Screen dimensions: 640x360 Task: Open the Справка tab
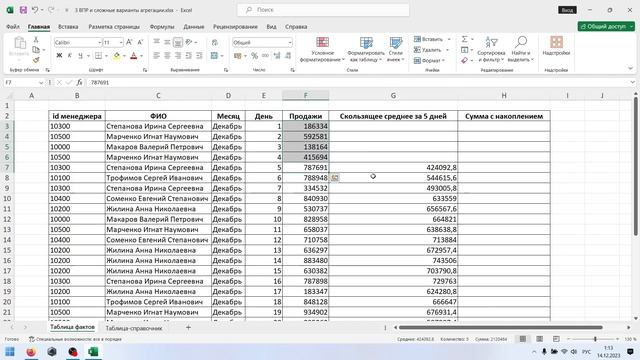tap(296, 27)
